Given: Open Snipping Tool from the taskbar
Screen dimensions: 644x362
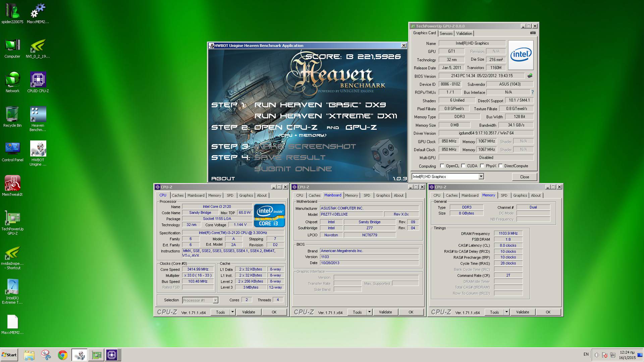Looking at the screenshot, I should [46, 355].
